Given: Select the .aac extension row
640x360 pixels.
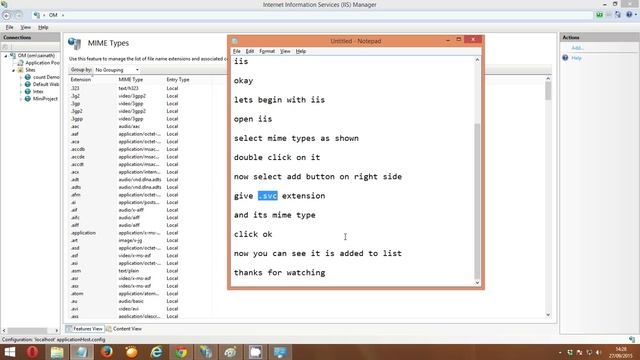Looking at the screenshot, I should 140,127.
